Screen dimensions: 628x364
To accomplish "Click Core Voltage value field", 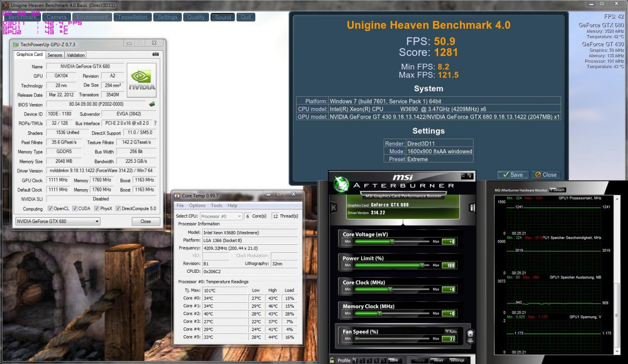I will [x=449, y=241].
